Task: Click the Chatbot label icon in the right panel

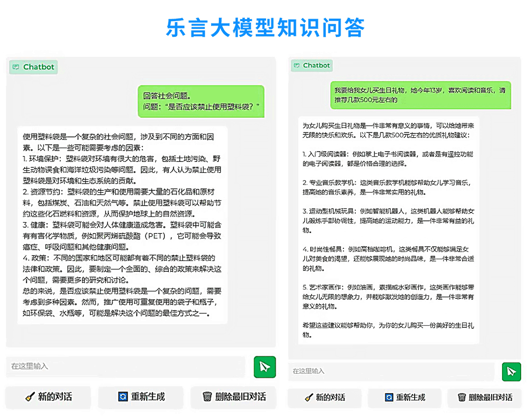Action: (296, 65)
